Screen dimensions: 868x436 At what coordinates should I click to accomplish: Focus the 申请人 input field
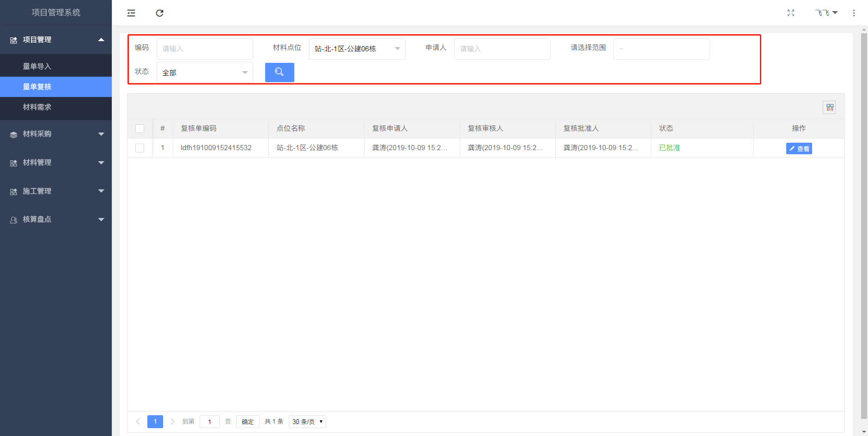coord(502,49)
